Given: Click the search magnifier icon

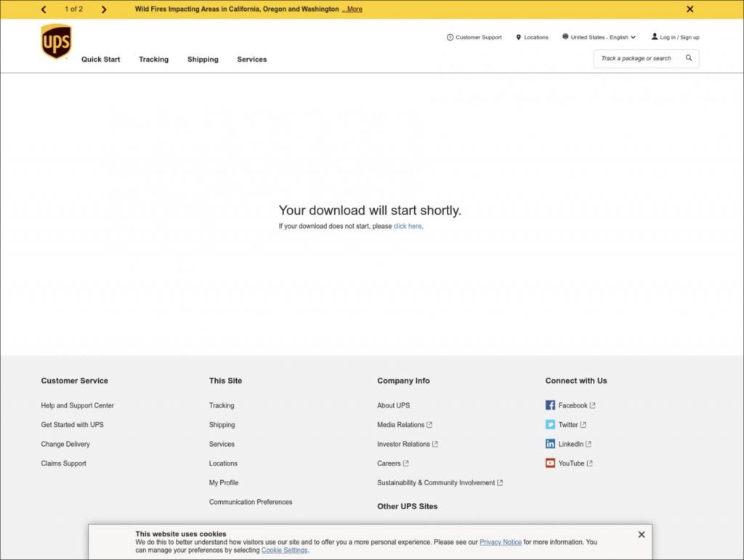Looking at the screenshot, I should point(689,58).
